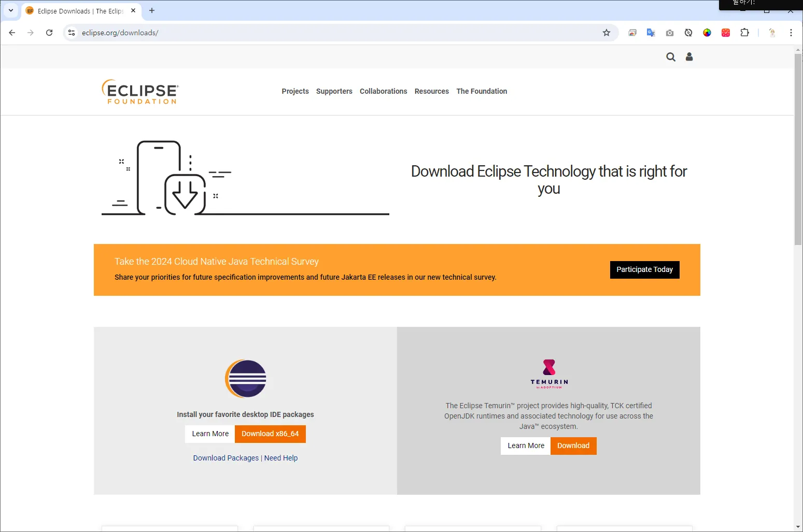Viewport: 803px width, 532px height.
Task: Click the Temurin Download button
Action: point(573,446)
